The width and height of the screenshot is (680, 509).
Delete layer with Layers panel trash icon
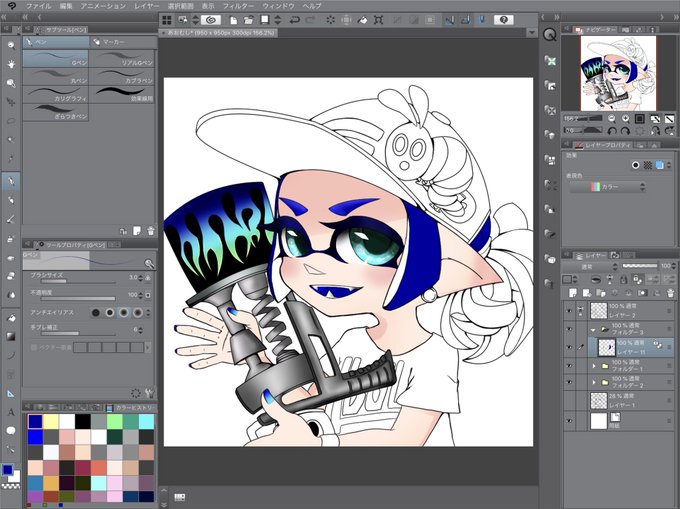670,293
